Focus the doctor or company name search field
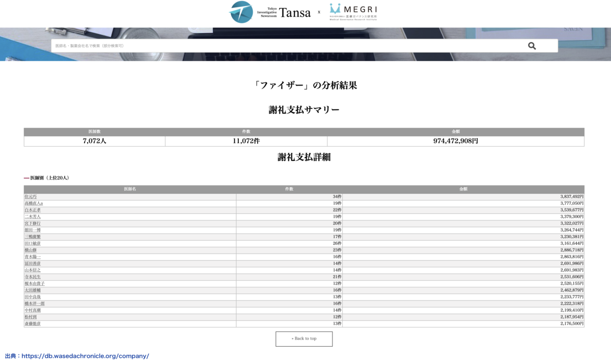 click(x=304, y=46)
